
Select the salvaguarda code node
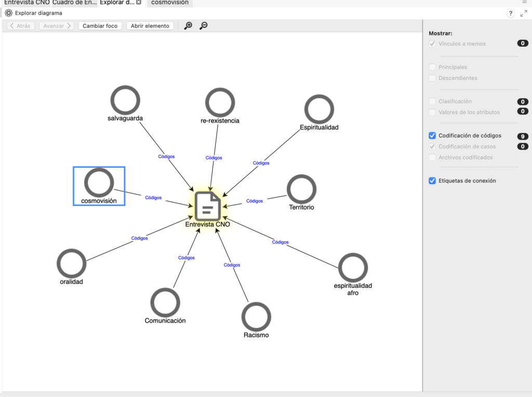[125, 100]
